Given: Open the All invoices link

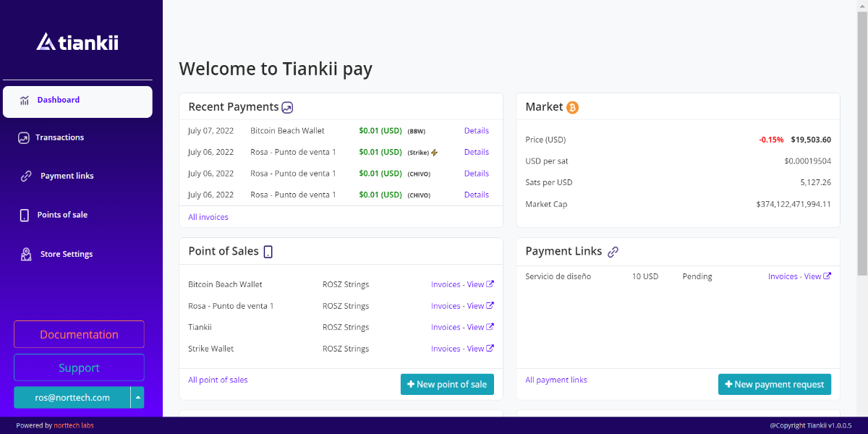Looking at the screenshot, I should (x=208, y=216).
